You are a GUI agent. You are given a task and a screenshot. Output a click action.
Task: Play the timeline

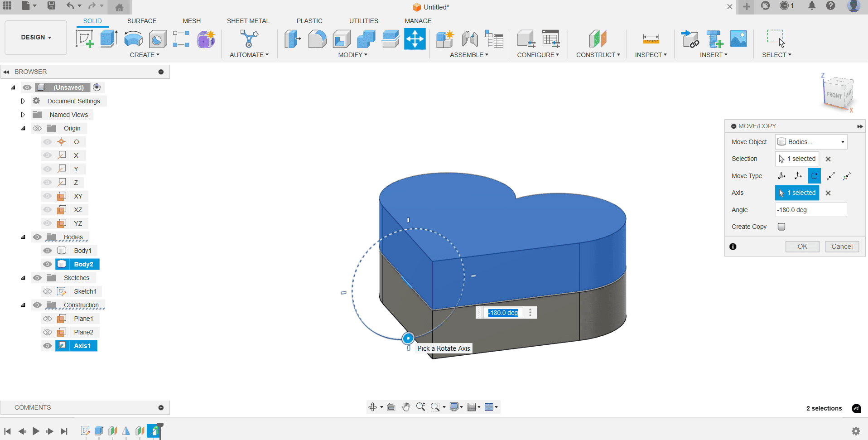point(36,431)
